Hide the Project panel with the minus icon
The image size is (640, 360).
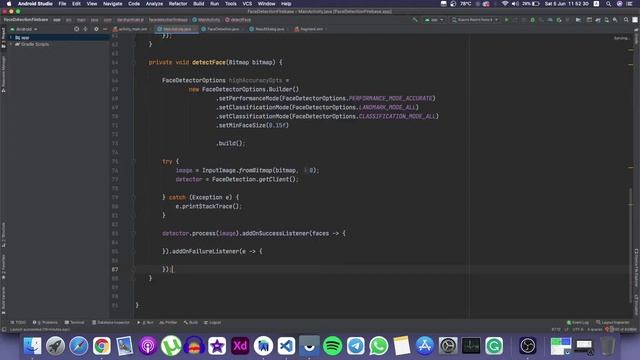point(105,29)
